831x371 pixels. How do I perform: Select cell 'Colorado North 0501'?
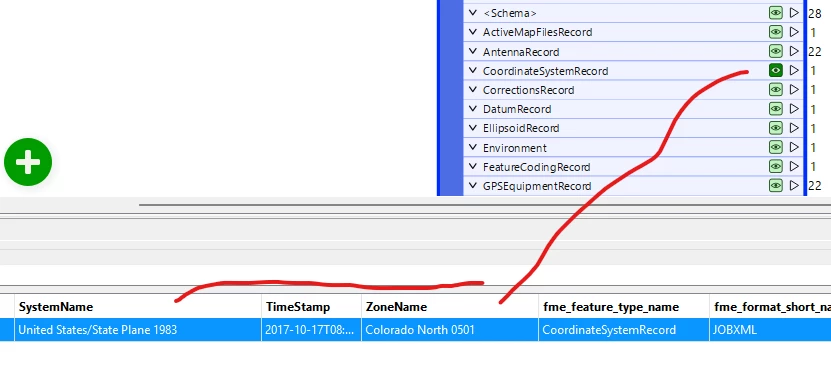click(450, 330)
